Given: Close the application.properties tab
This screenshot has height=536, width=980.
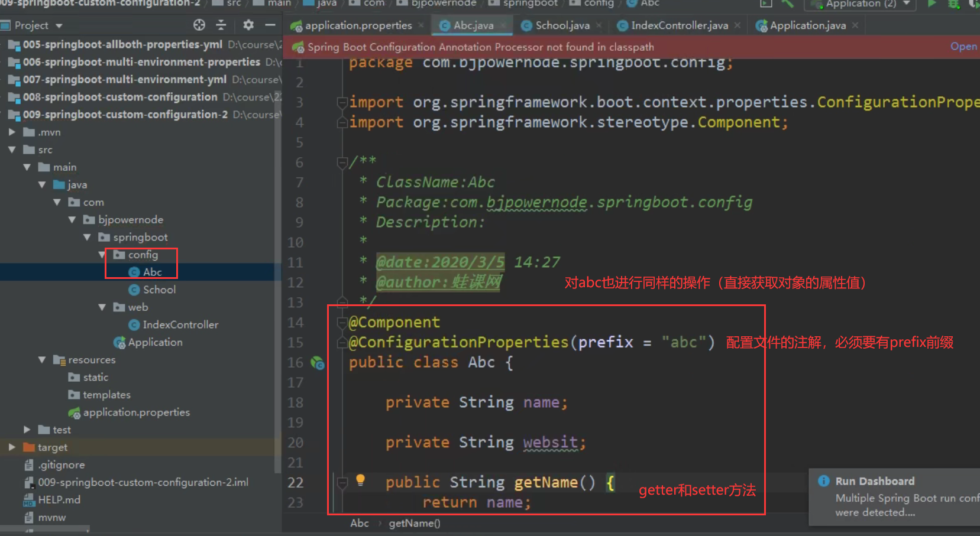Looking at the screenshot, I should [x=421, y=25].
